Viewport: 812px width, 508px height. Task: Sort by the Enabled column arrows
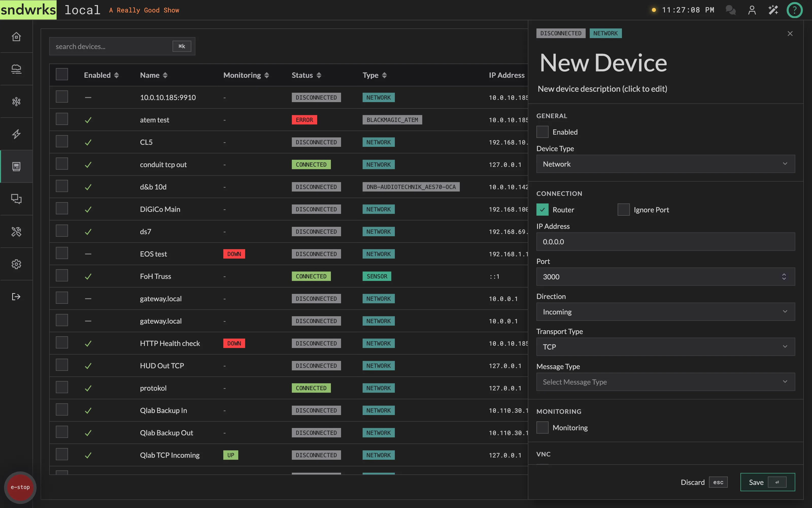point(116,75)
